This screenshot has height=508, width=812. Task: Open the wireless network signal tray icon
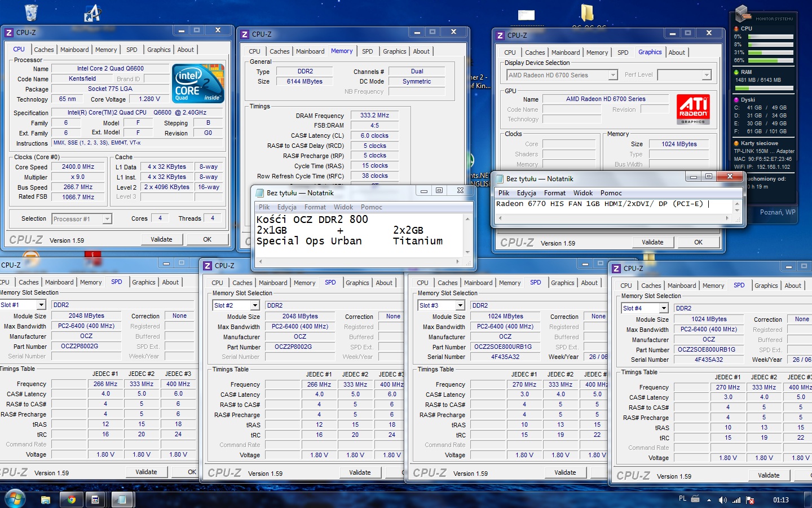(736, 500)
